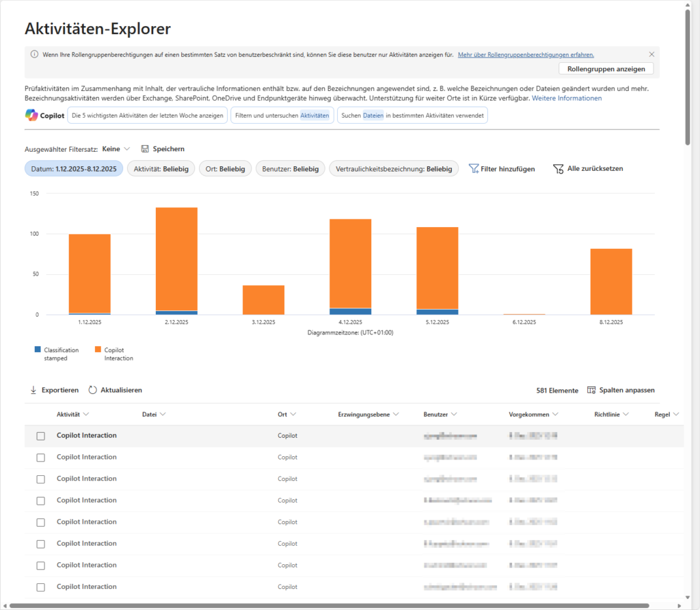Open the Weitere Informationen link
Screen dimensions: 700x610
point(567,98)
